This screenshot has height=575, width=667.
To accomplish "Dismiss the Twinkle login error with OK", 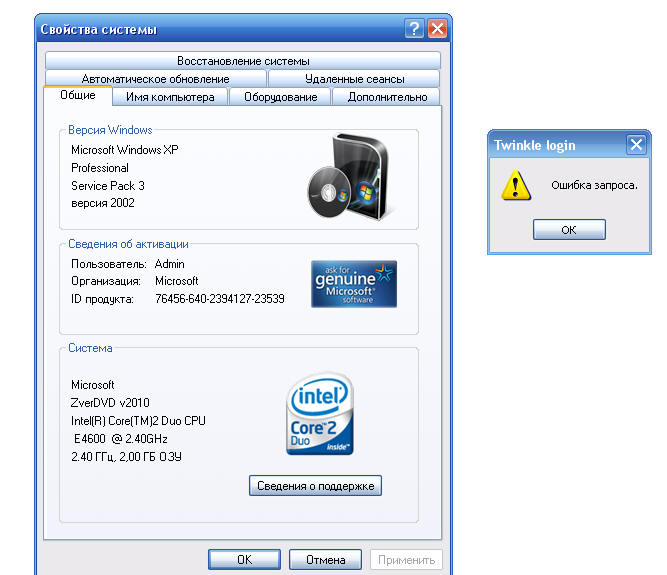I will tap(569, 230).
